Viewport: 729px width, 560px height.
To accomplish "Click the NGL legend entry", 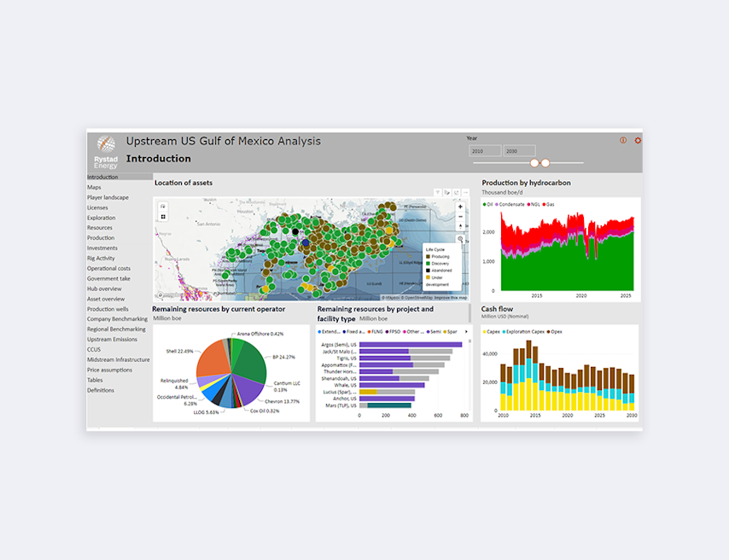I will coord(534,205).
